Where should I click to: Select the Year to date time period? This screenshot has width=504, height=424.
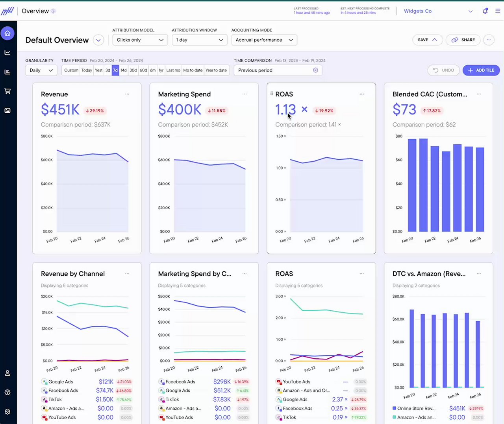pos(216,70)
